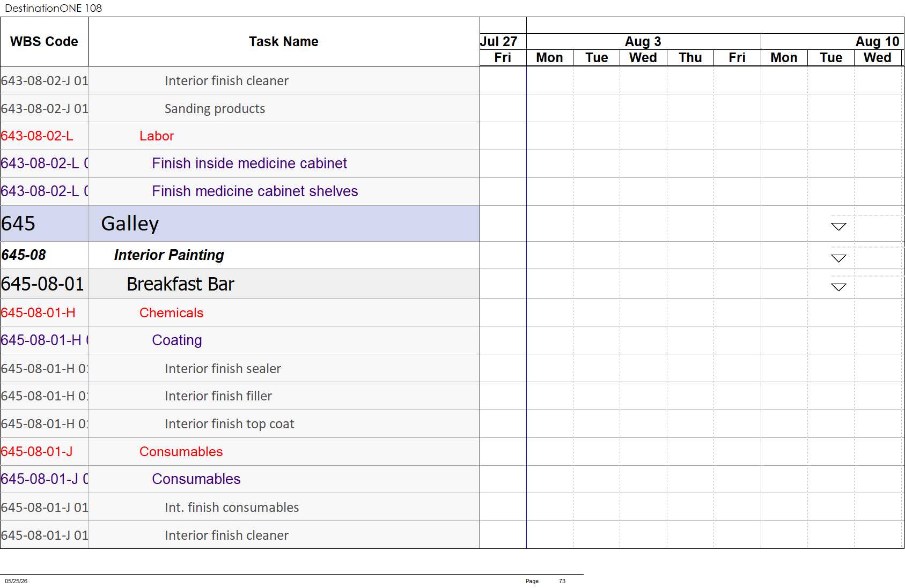Select the purple Consumables sub-task name

[x=196, y=479]
